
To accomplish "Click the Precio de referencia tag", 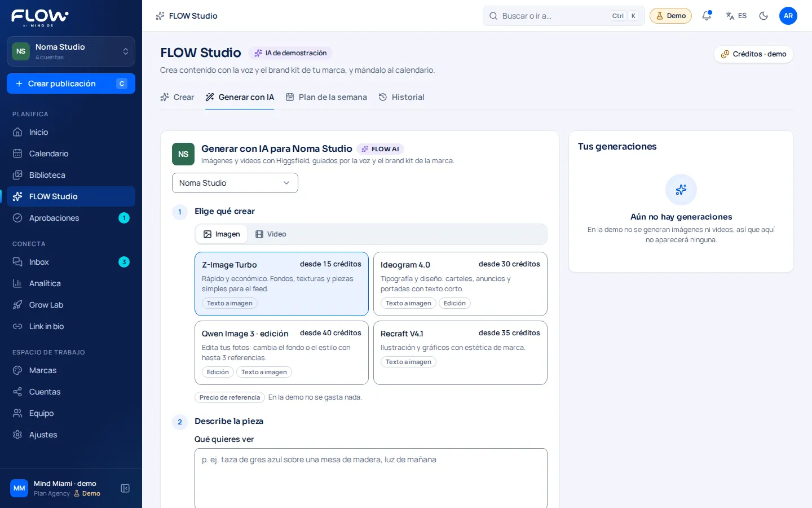I will pos(230,397).
